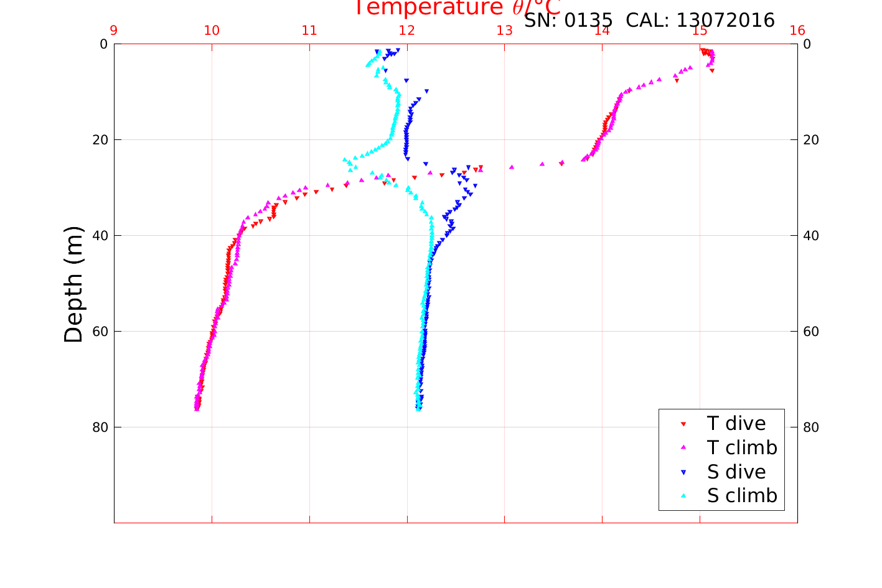The height and width of the screenshot is (588, 882).
Task: Click the right depth axis label 80
Action: 811,427
